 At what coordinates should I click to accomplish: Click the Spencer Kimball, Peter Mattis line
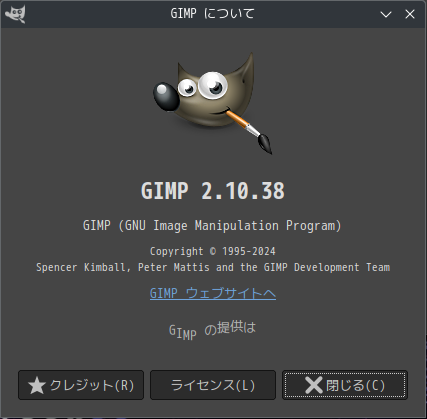213,267
